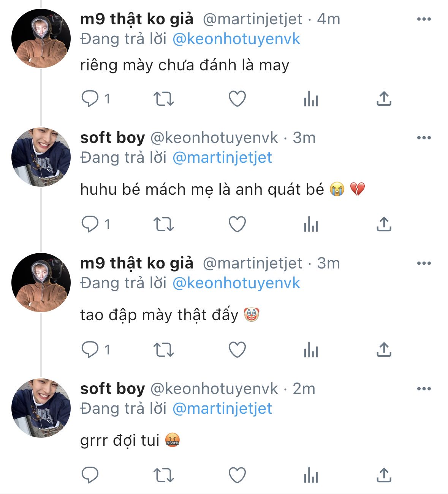448x494 pixels.
Task: Like the "huhu bé mách mẹ" tweet
Action: pyautogui.click(x=237, y=224)
